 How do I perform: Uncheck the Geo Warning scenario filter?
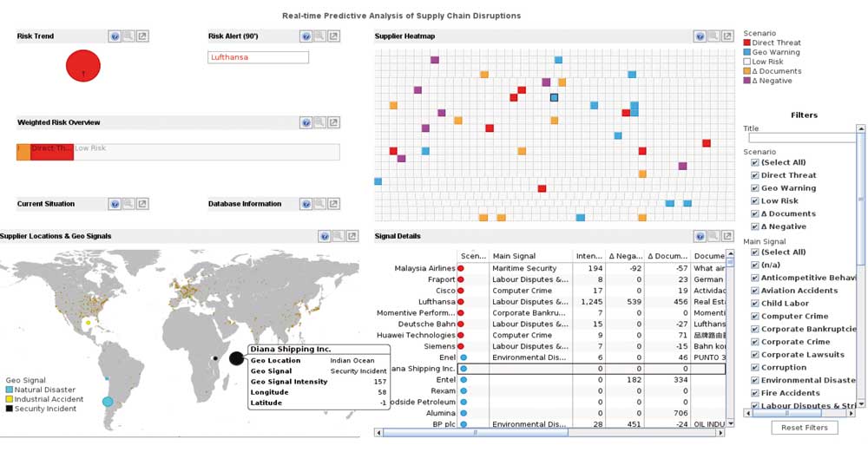point(754,188)
